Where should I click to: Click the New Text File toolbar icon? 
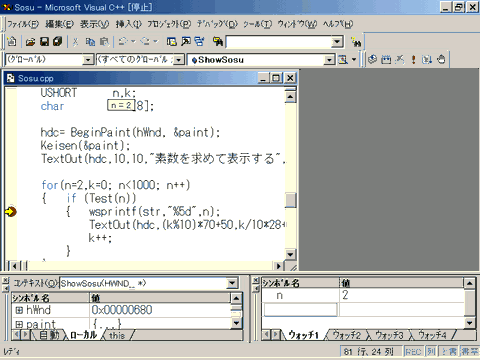tap(12, 42)
